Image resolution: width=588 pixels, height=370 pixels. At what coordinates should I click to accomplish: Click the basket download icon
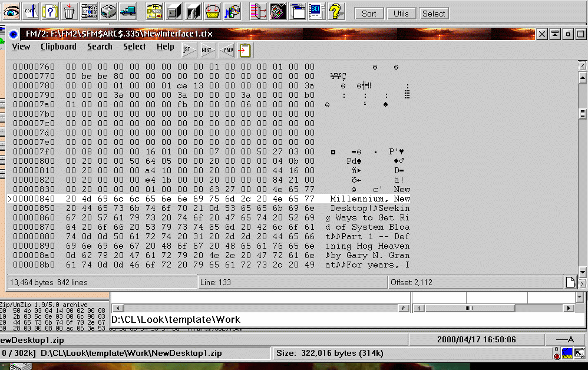pos(213,11)
